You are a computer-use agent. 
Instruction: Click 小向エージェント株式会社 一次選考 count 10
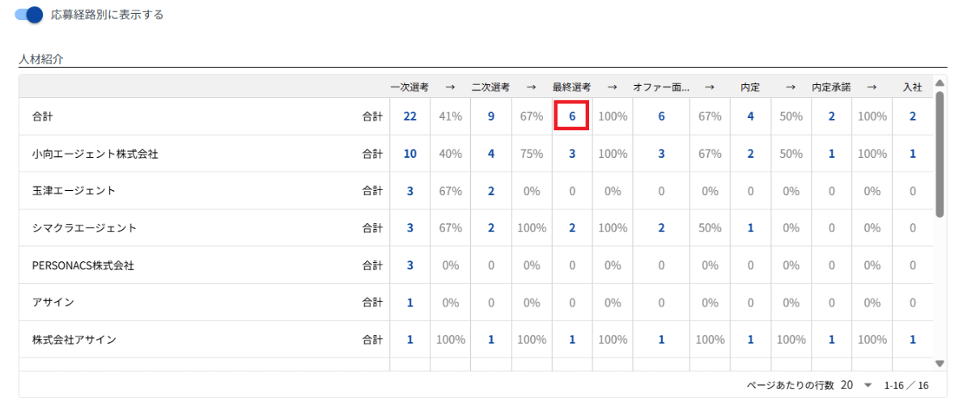[x=409, y=154]
